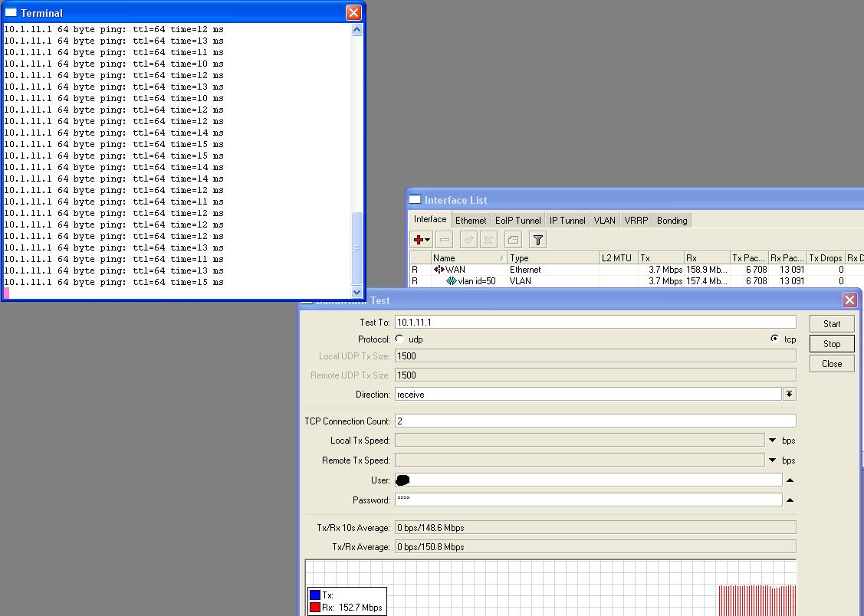Expand the Local Tx Speed arrow

(772, 441)
